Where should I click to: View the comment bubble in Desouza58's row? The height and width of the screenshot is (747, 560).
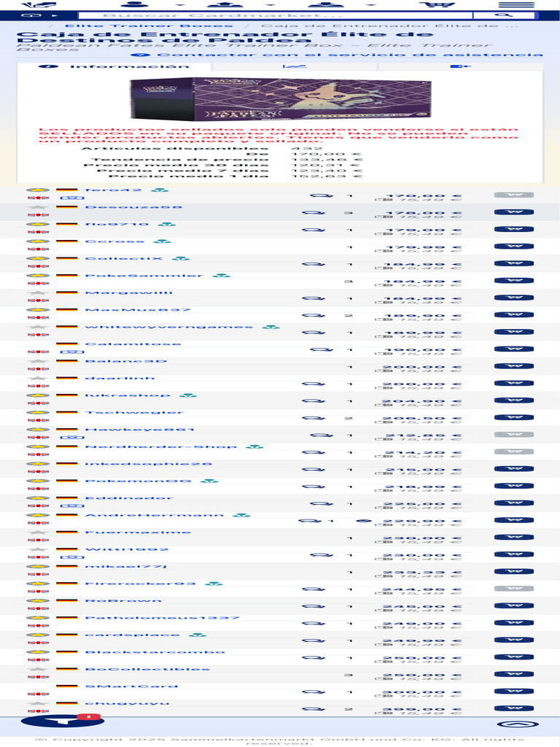pos(314,213)
